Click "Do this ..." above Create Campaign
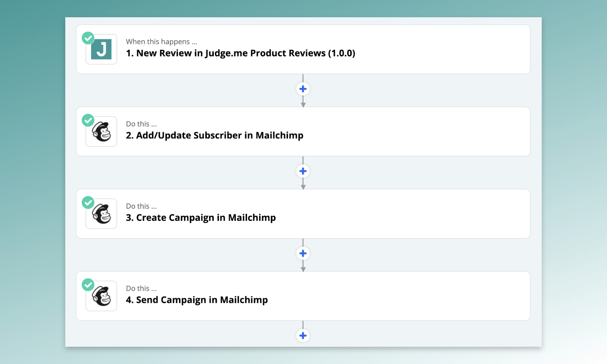607x364 pixels. coord(141,206)
